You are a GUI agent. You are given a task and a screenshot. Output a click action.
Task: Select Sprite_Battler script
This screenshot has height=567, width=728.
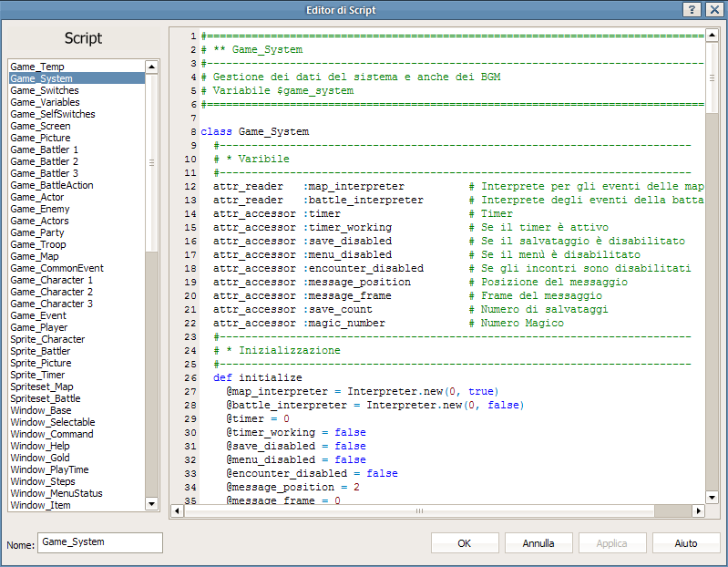coord(77,351)
